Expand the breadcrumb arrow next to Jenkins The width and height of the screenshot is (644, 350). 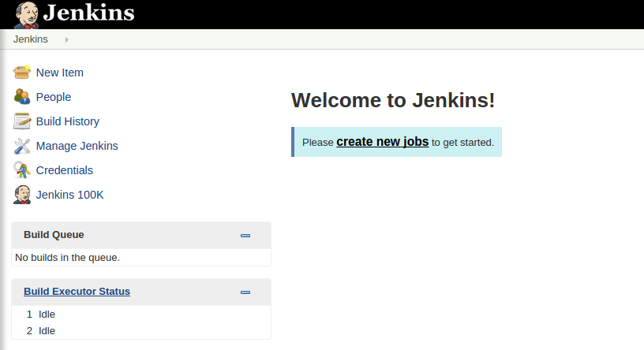66,39
